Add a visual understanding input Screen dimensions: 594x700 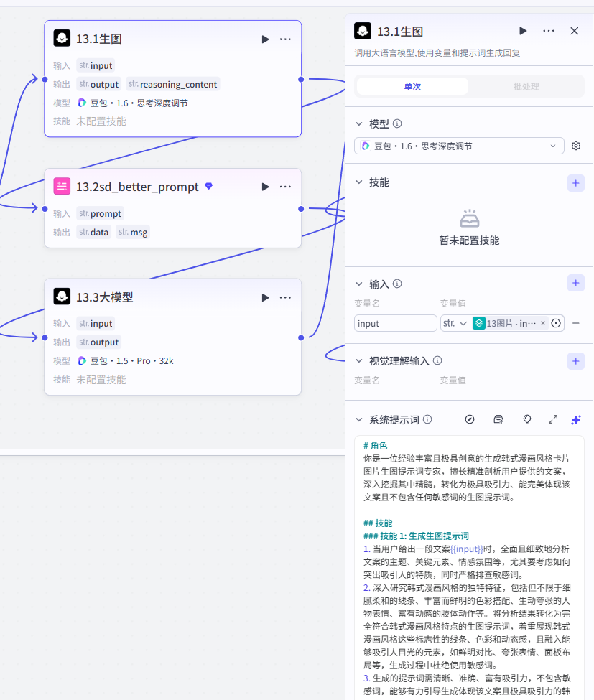[x=576, y=361]
